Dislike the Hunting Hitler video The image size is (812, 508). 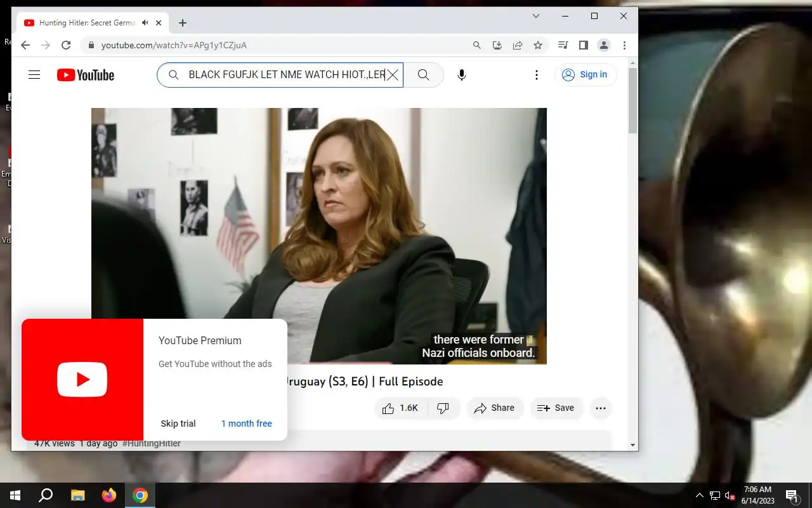coord(443,408)
